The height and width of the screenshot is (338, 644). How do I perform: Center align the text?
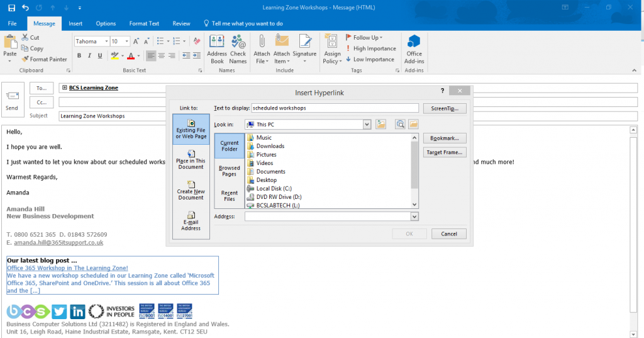pos(162,55)
